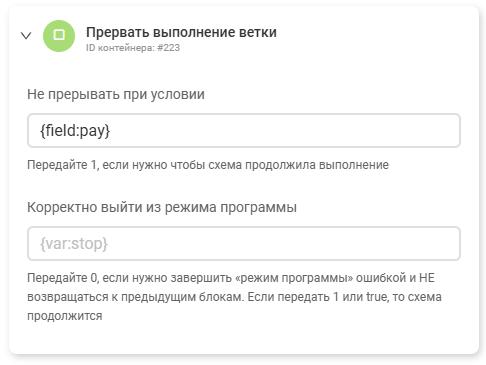486x365 pixels.
Task: Select the Прервать выполнение ветки title
Action: [181, 32]
